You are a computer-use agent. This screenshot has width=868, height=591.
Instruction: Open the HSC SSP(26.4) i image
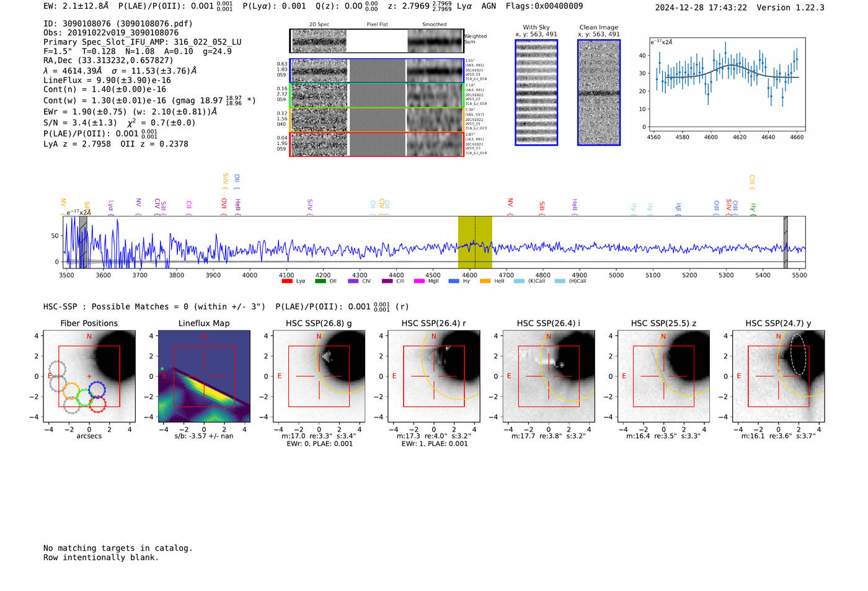coord(549,376)
